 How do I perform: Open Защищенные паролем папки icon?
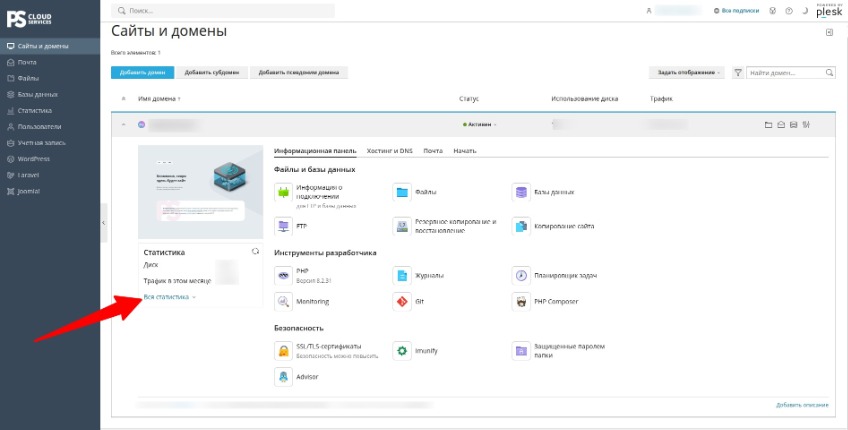click(x=521, y=351)
